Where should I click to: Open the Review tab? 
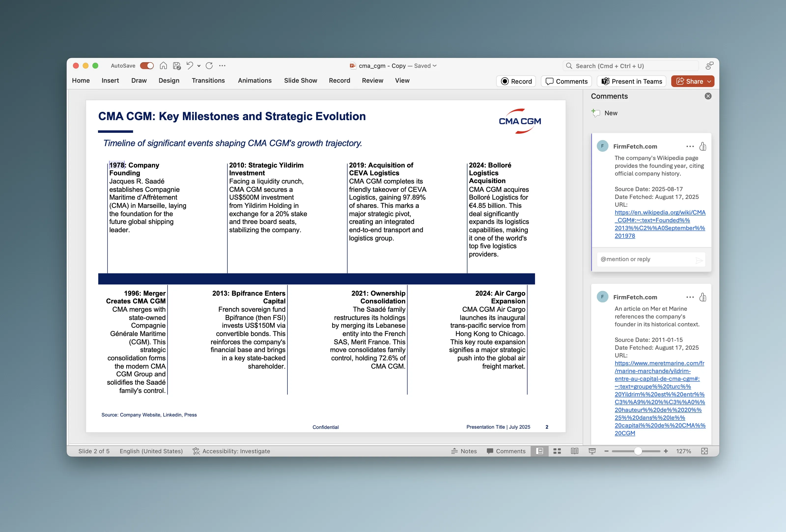tap(373, 81)
